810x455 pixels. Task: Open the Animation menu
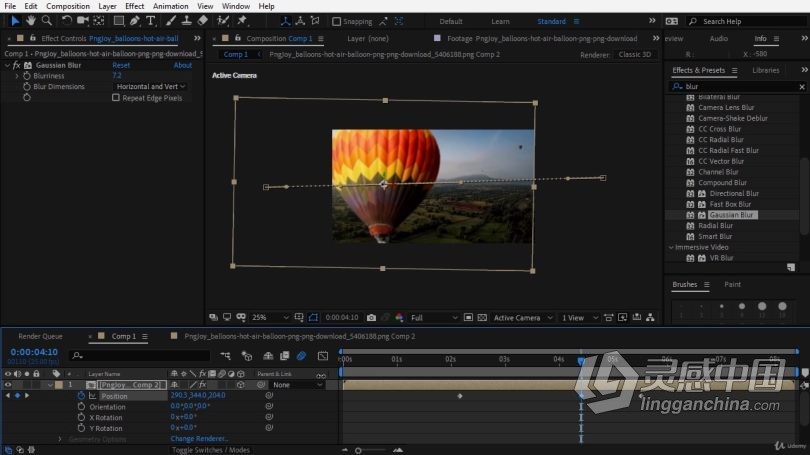coord(170,6)
